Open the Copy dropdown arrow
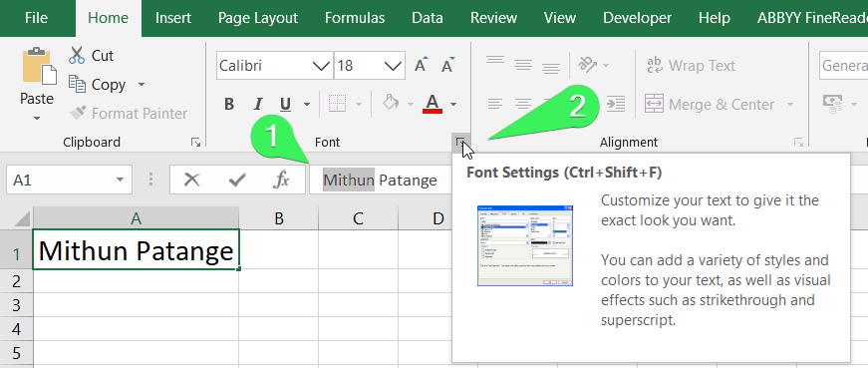The height and width of the screenshot is (368, 868). [141, 84]
